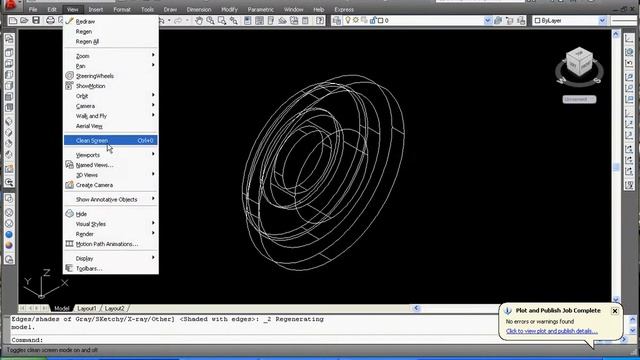This screenshot has height=360, width=640.
Task: Click the Zoom Window icon
Action: [222, 20]
